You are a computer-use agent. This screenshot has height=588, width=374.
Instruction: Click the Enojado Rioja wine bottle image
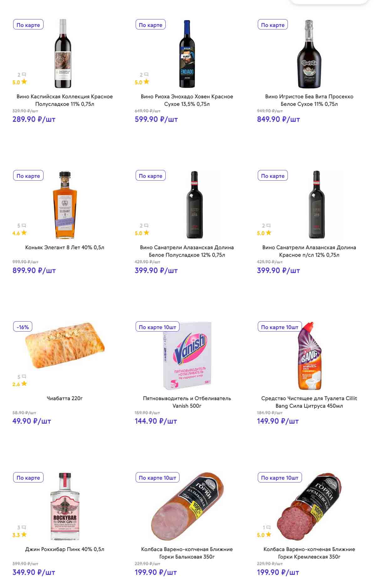[x=187, y=54]
